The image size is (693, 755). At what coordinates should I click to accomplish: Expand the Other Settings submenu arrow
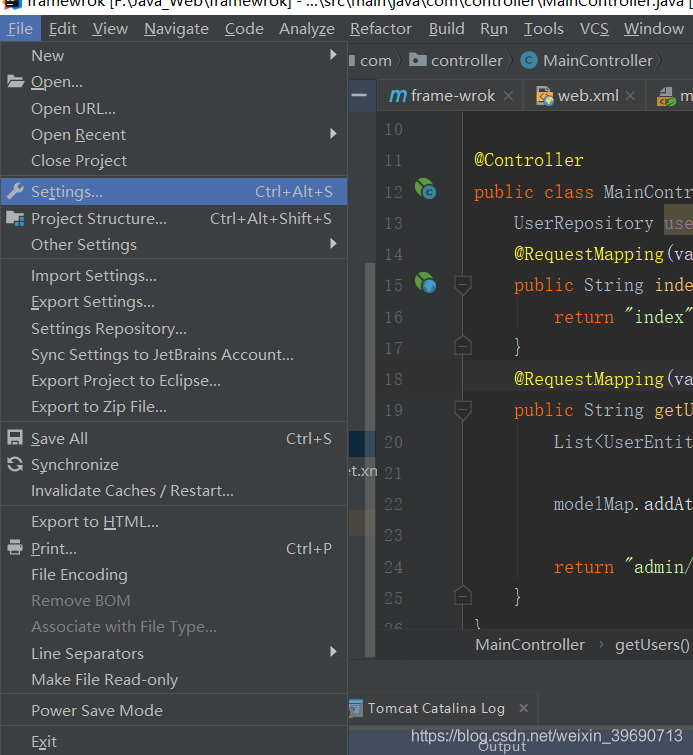click(x=333, y=244)
